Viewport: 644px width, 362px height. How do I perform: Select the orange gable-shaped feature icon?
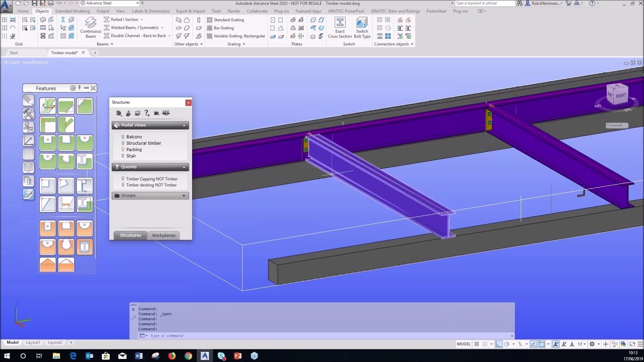48,264
